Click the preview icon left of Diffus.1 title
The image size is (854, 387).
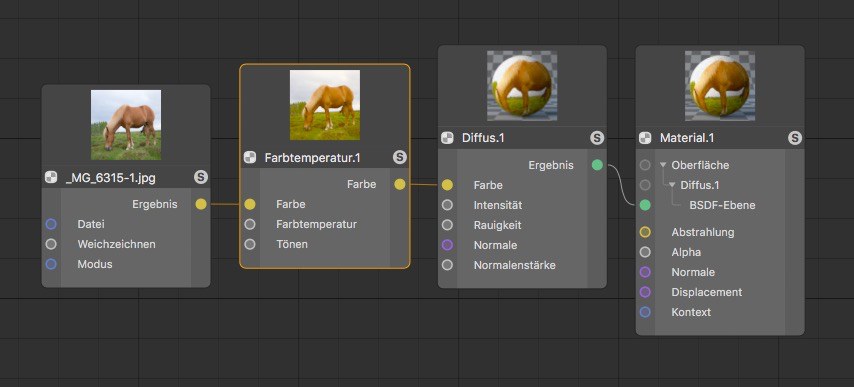(x=447, y=138)
